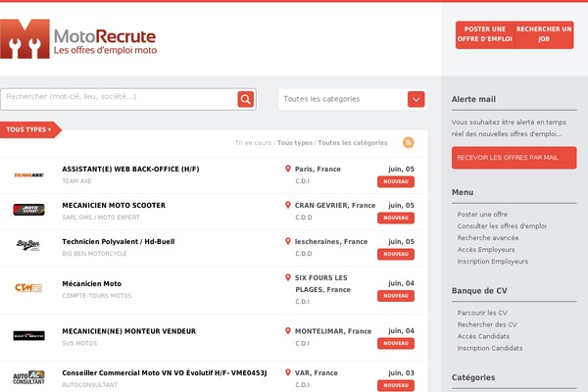The width and height of the screenshot is (588, 392).
Task: Open MECANICIEN MOTO SCOOTER job offer
Action: coord(114,206)
